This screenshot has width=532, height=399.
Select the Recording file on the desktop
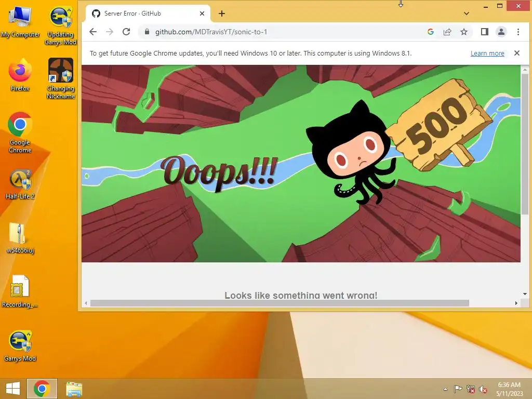click(20, 291)
